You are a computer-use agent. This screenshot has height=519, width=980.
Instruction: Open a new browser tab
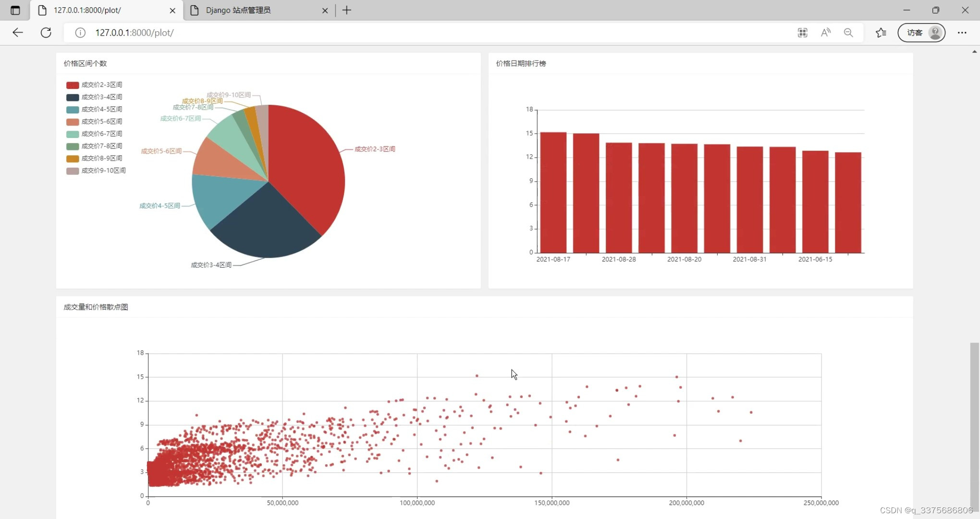coord(347,10)
